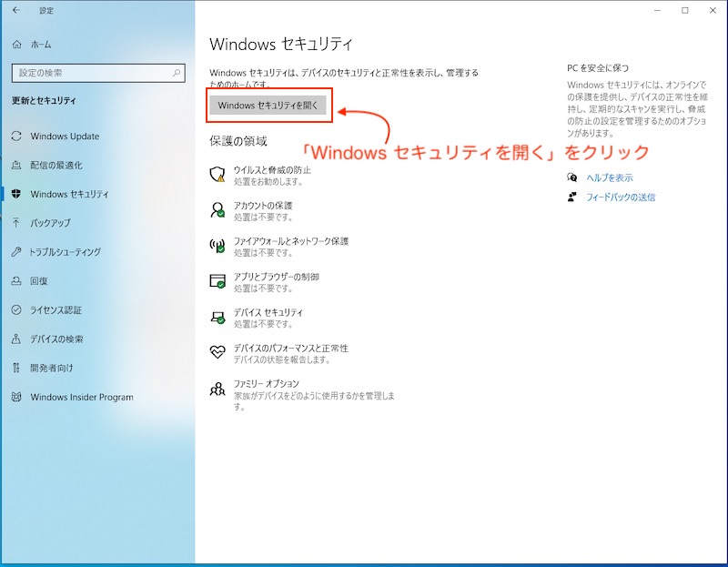This screenshot has height=567, width=728.
Task: Click the トラブルシューティング wrench icon
Action: [16, 252]
